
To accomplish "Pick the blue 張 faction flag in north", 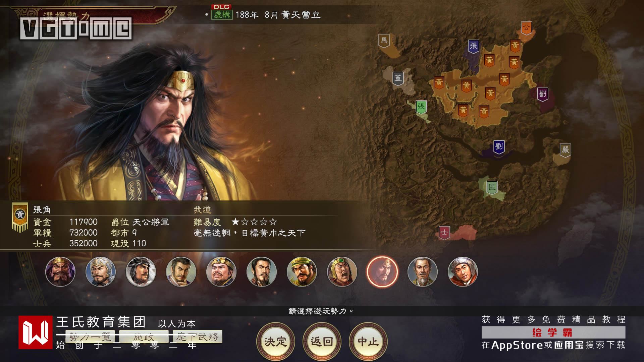I will coord(473,46).
